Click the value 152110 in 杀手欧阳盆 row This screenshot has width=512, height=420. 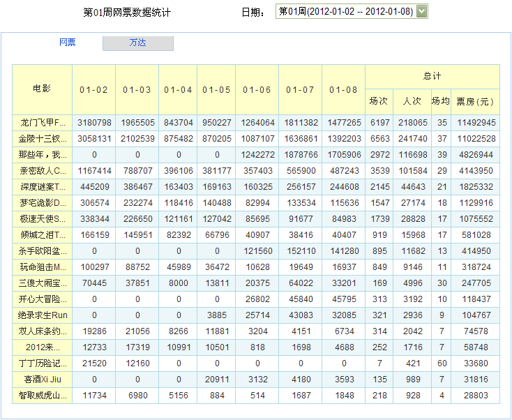pos(301,251)
